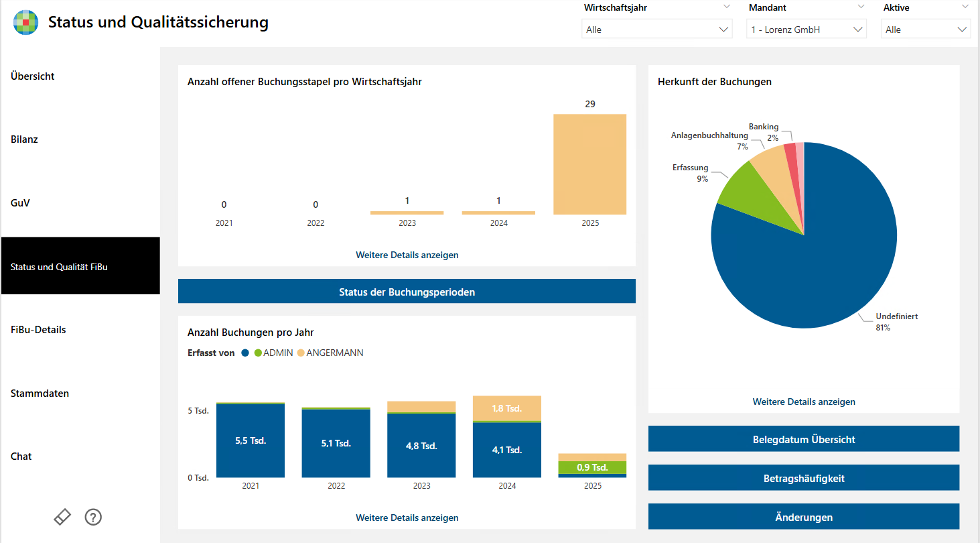This screenshot has height=543, width=980.
Task: Click the blue 2024 bar showing 4,1 Tsd.
Action: pyautogui.click(x=507, y=450)
